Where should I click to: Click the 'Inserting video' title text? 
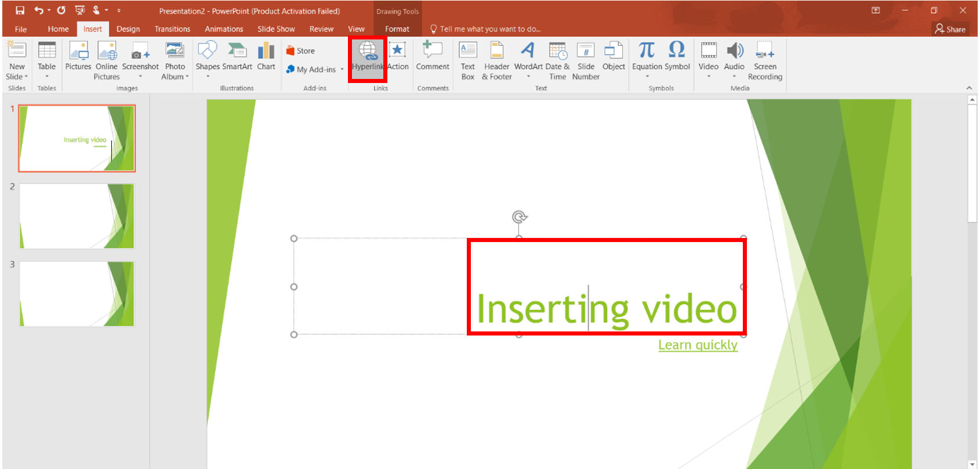[607, 309]
